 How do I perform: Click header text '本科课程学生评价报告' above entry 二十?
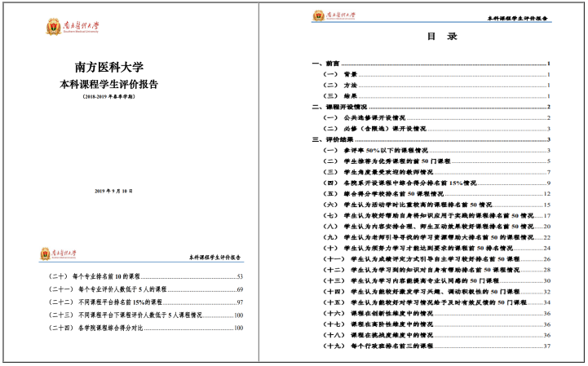214,258
